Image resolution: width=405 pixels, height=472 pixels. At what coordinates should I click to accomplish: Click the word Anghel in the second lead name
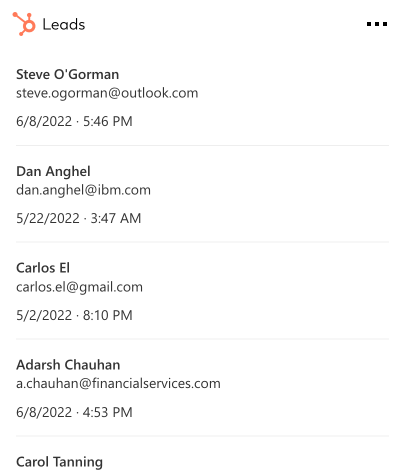[x=68, y=172]
